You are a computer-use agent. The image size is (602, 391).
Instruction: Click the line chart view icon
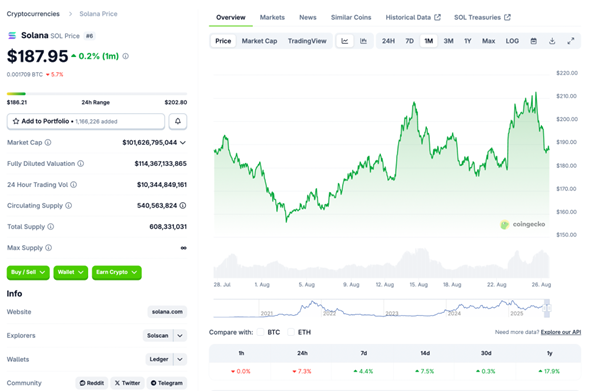(x=344, y=41)
